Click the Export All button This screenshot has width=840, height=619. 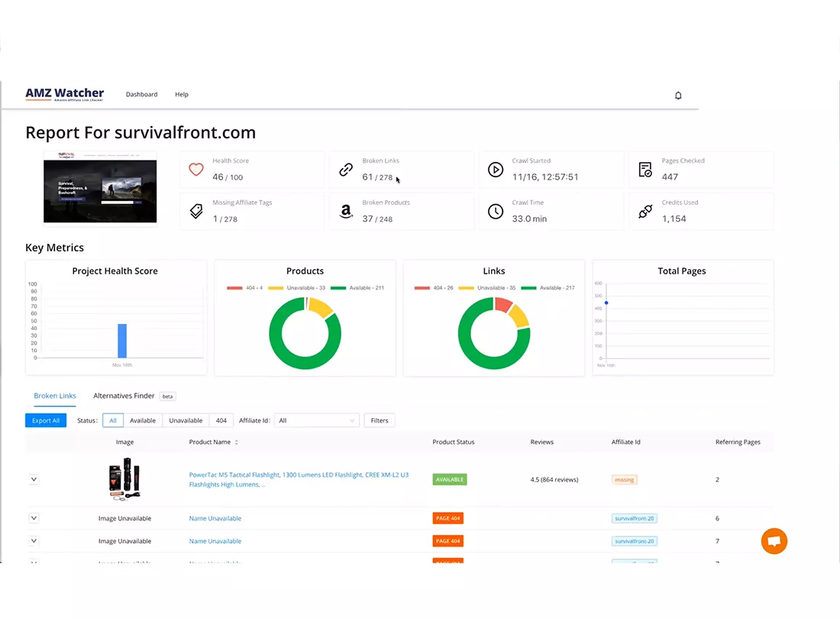tap(46, 421)
